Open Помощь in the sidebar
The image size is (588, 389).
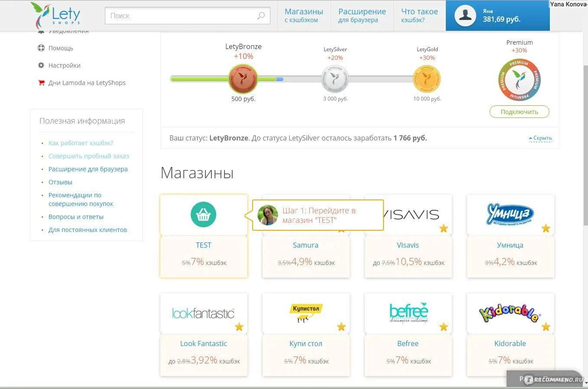pos(61,48)
